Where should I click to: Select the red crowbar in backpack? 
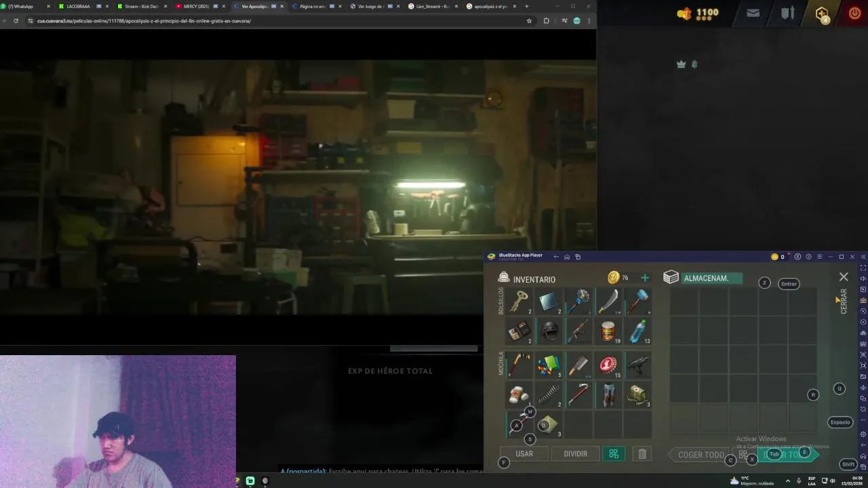[x=578, y=394]
